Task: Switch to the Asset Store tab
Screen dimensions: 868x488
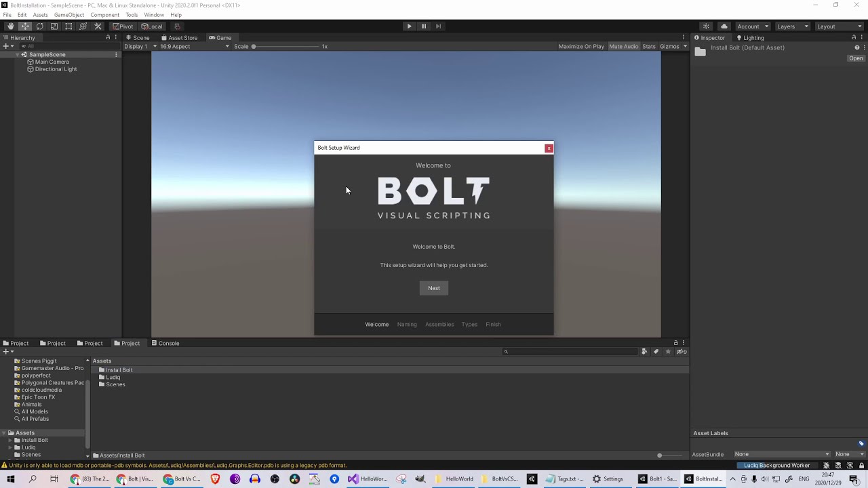Action: (x=180, y=38)
